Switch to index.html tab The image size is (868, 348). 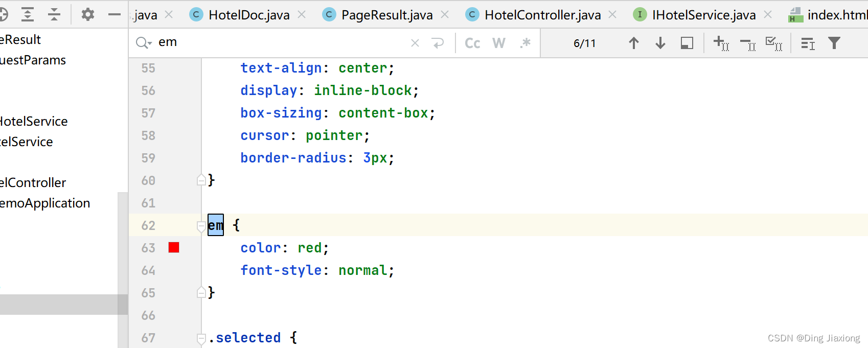[x=828, y=15]
